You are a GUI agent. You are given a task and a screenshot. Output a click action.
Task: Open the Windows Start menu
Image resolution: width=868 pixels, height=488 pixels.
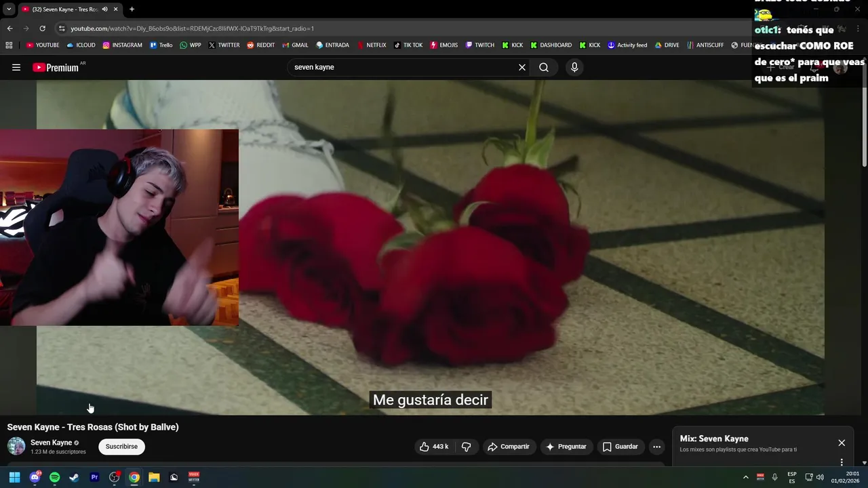(14, 477)
